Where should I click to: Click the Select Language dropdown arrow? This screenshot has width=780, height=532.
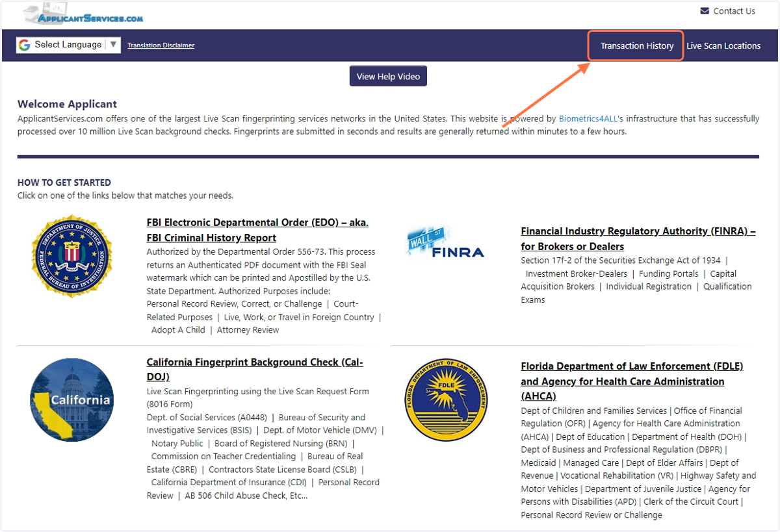pyautogui.click(x=113, y=45)
